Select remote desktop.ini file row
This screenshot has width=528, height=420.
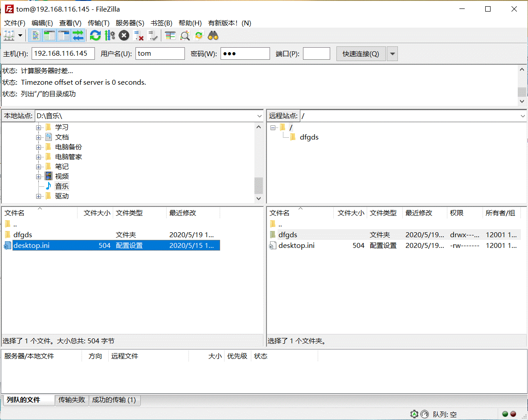[395, 245]
